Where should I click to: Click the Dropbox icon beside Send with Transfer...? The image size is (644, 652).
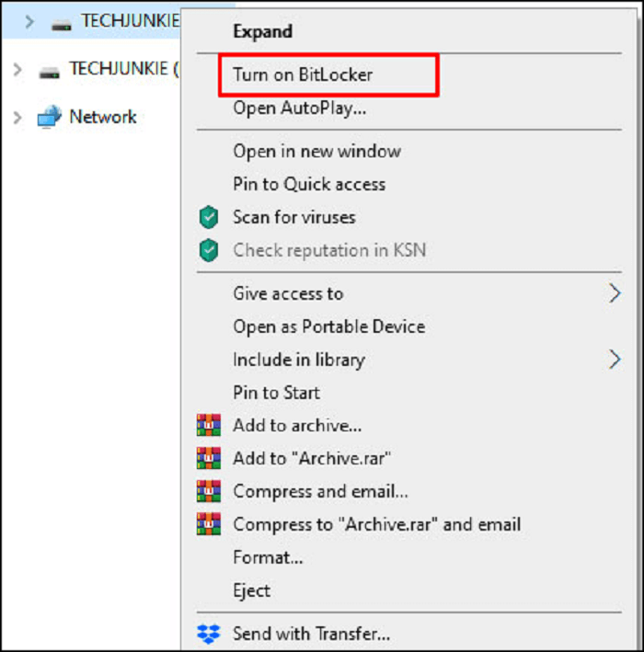(208, 634)
